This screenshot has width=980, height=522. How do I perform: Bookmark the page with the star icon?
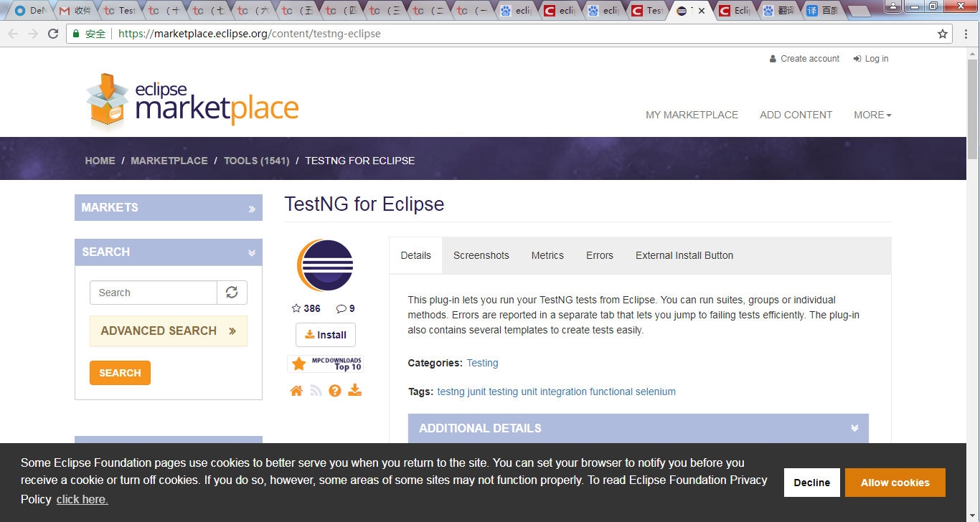pos(943,34)
